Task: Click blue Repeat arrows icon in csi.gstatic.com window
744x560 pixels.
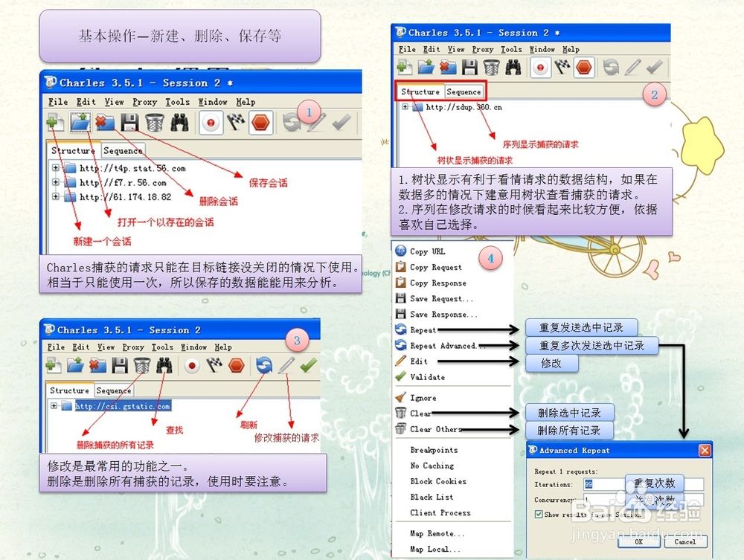Action: coord(264,366)
